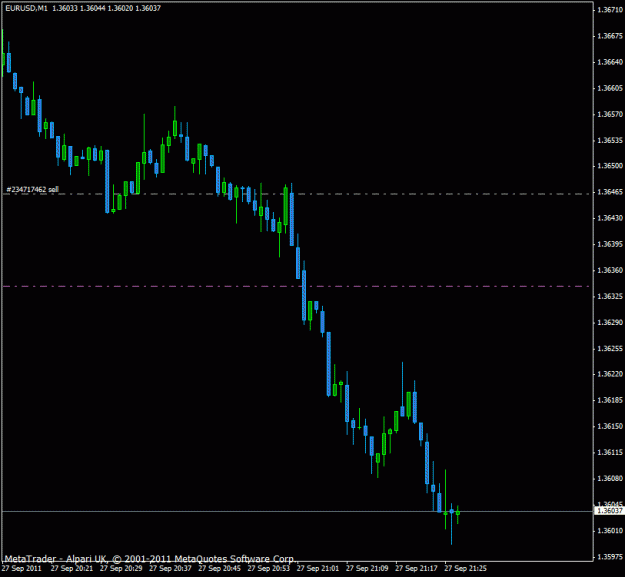Click price scale label 1.36570
The height and width of the screenshot is (577, 625).
click(x=610, y=114)
